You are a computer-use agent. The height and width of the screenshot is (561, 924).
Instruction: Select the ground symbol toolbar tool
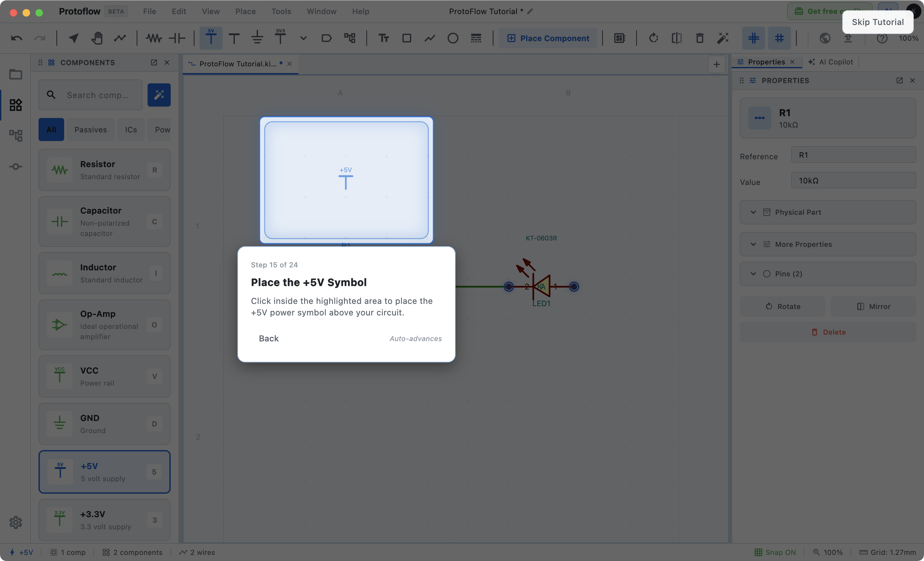click(257, 38)
